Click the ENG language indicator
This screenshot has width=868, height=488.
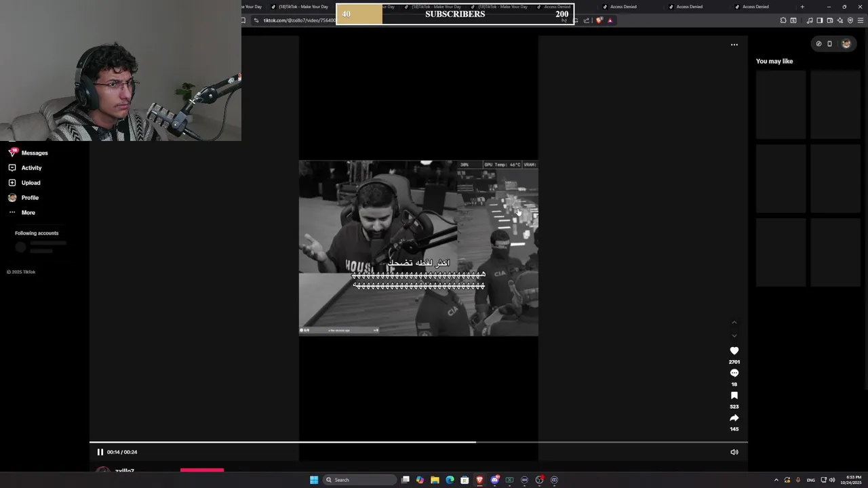(x=810, y=480)
